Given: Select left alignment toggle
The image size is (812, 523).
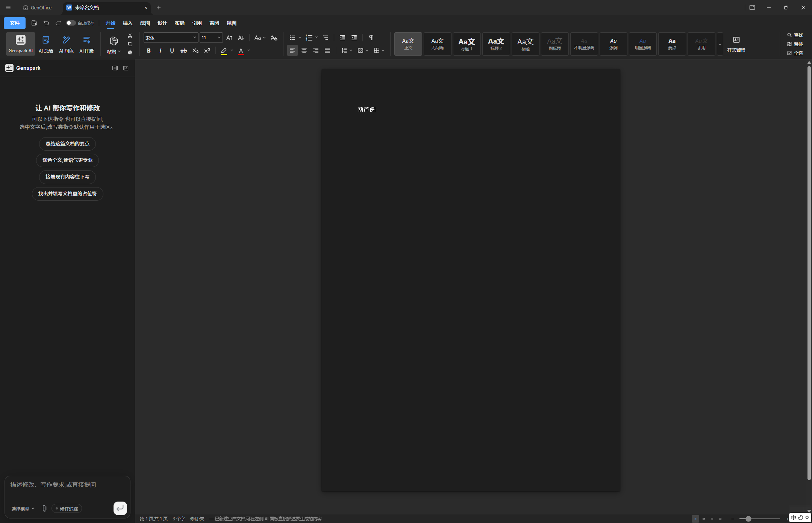Looking at the screenshot, I should point(292,50).
